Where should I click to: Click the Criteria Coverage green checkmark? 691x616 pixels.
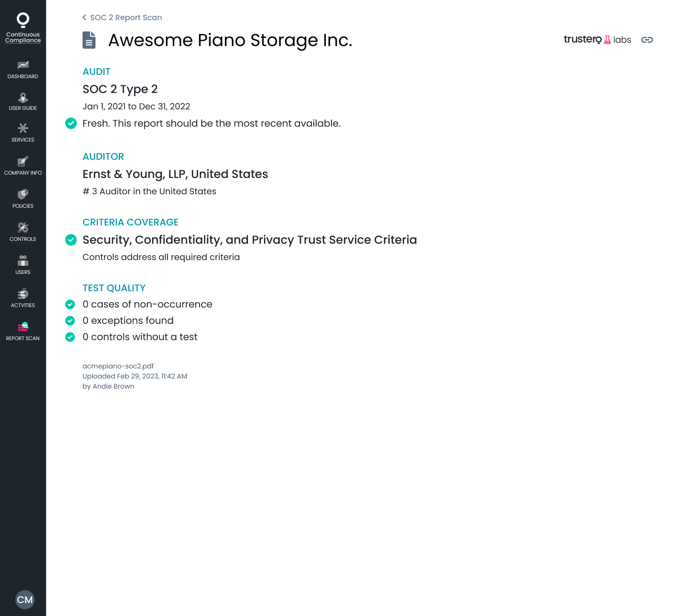(x=71, y=240)
